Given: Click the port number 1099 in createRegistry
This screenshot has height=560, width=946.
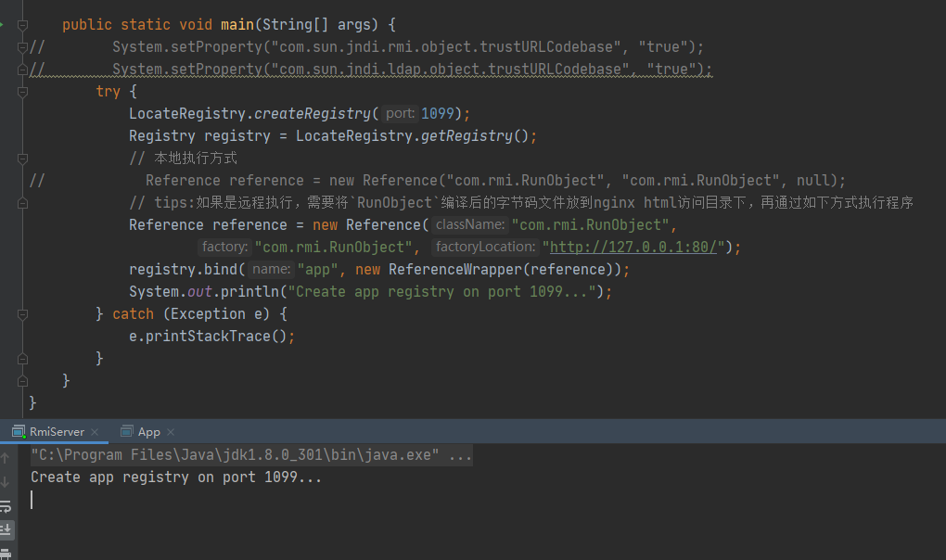Looking at the screenshot, I should click(438, 113).
